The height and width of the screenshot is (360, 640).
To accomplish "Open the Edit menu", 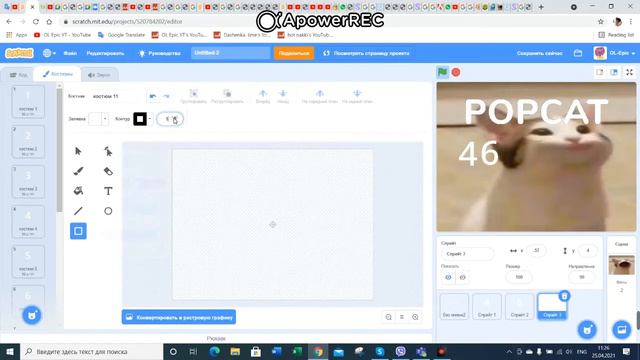I will [x=105, y=53].
